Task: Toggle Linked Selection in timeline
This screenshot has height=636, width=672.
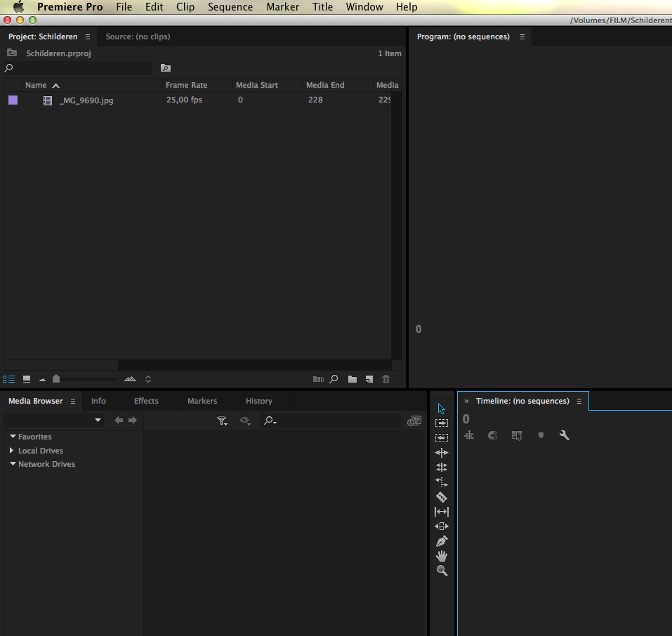Action: click(x=517, y=435)
